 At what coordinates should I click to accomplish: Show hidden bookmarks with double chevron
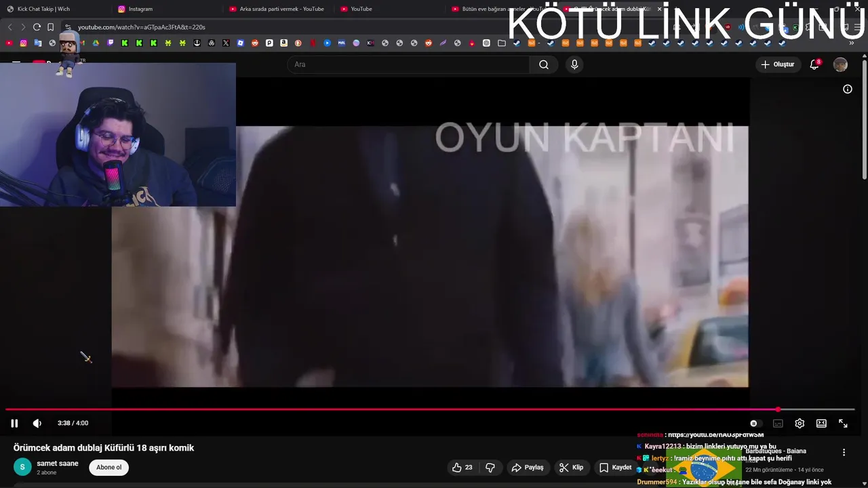[x=851, y=43]
